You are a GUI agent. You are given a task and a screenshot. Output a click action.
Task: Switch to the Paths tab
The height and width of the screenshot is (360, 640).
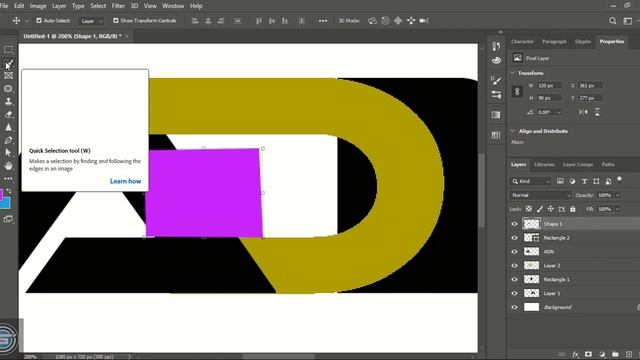[x=608, y=164]
